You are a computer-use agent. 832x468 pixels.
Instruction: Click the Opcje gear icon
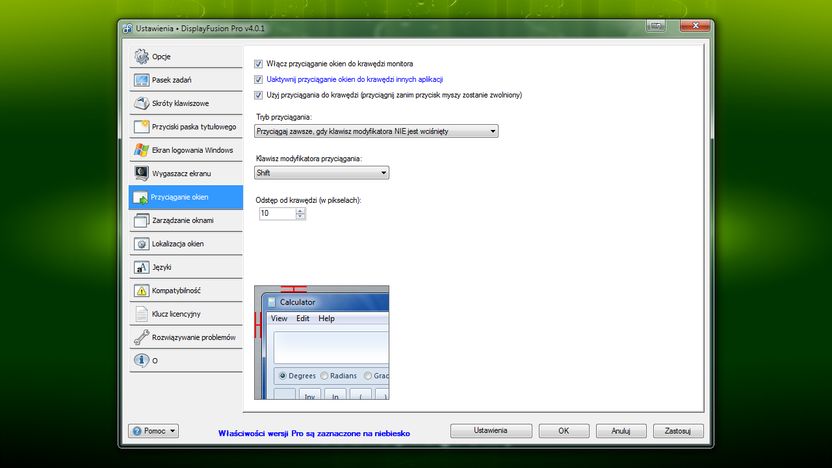coord(141,56)
